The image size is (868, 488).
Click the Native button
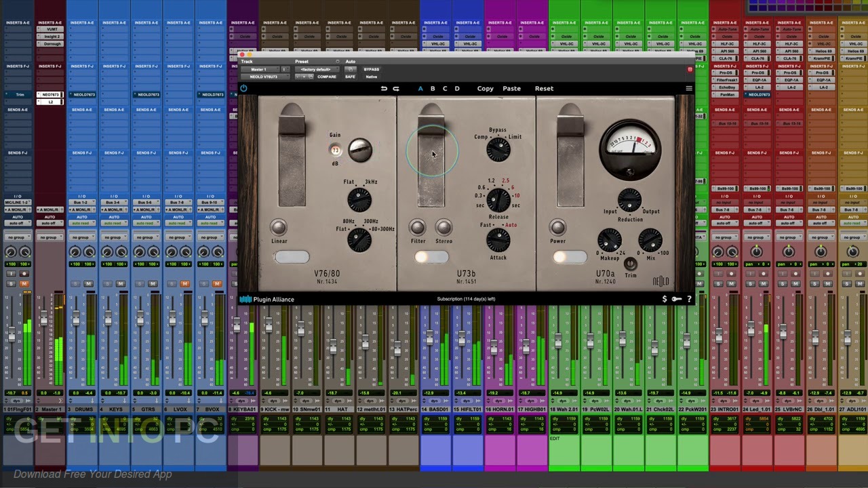coord(372,77)
